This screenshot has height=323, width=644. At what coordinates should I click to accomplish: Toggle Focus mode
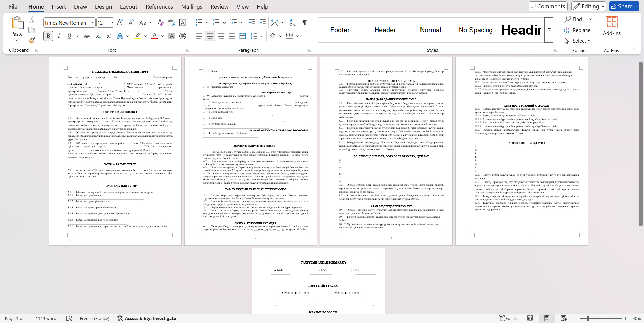(508, 318)
